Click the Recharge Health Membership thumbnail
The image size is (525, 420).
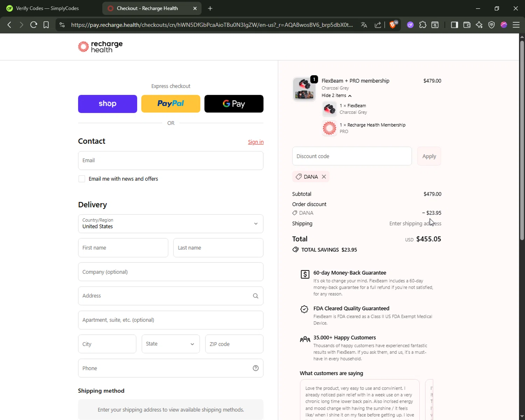329,128
